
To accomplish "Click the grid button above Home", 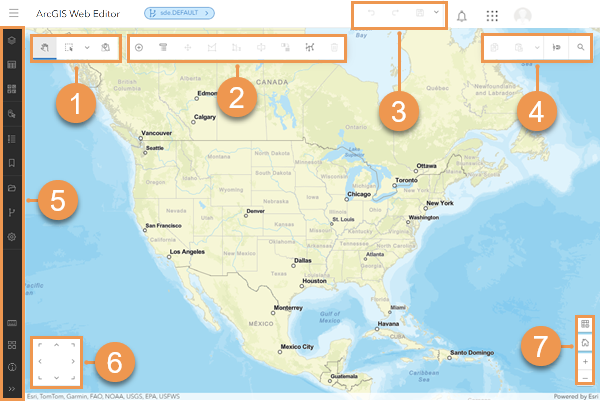I will (x=585, y=324).
